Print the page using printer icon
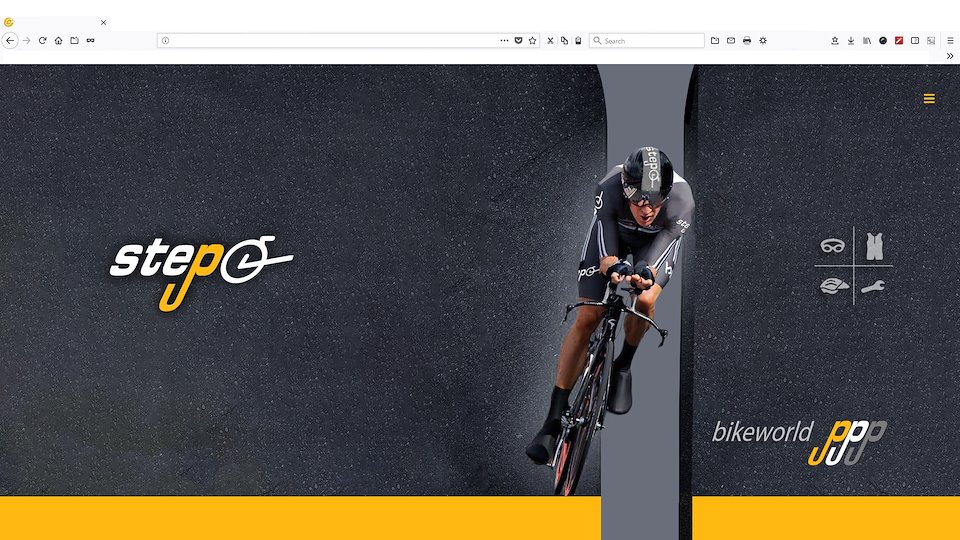Screen dimensions: 960x540 click(746, 40)
